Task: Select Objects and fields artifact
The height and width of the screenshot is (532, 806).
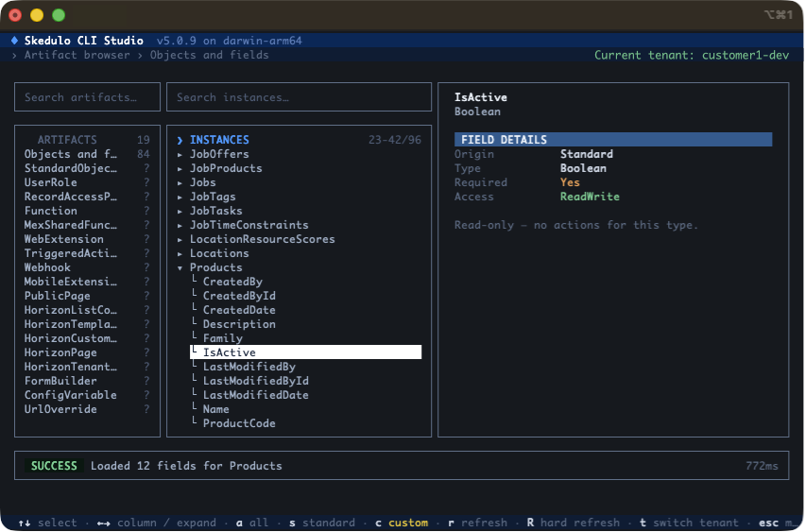Action: point(87,154)
